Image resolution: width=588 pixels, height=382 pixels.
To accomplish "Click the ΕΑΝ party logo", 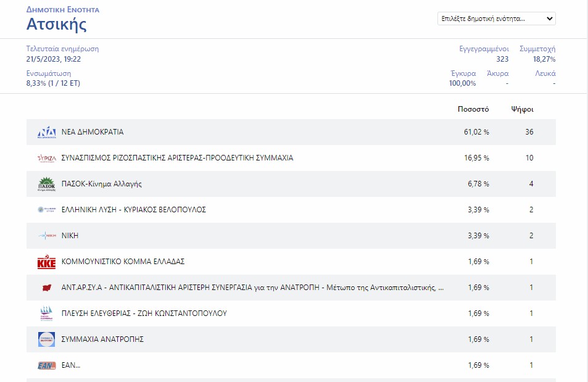I will pos(47,365).
